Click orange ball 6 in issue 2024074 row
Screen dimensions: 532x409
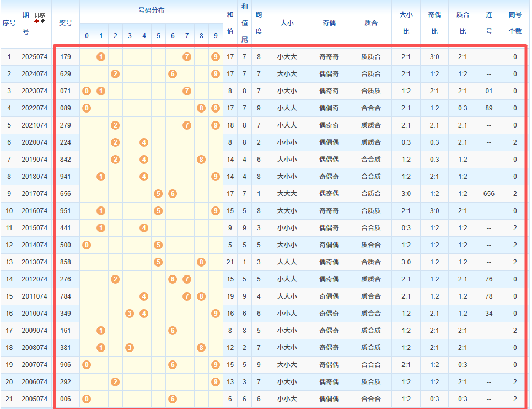click(173, 74)
